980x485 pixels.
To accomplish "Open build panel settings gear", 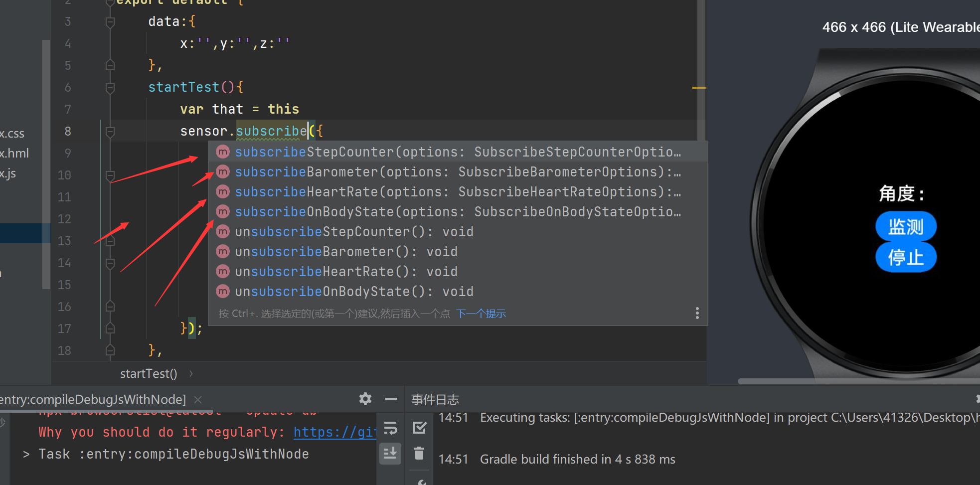I will tap(365, 399).
